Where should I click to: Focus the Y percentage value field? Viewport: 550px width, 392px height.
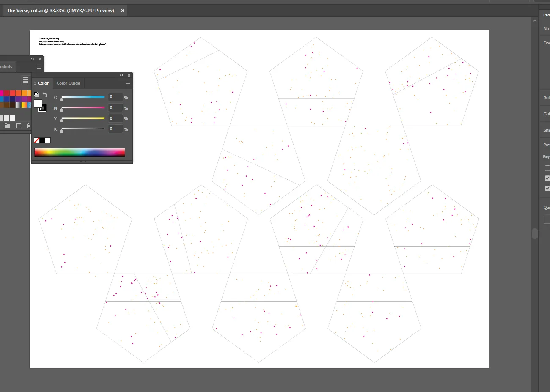click(x=115, y=118)
